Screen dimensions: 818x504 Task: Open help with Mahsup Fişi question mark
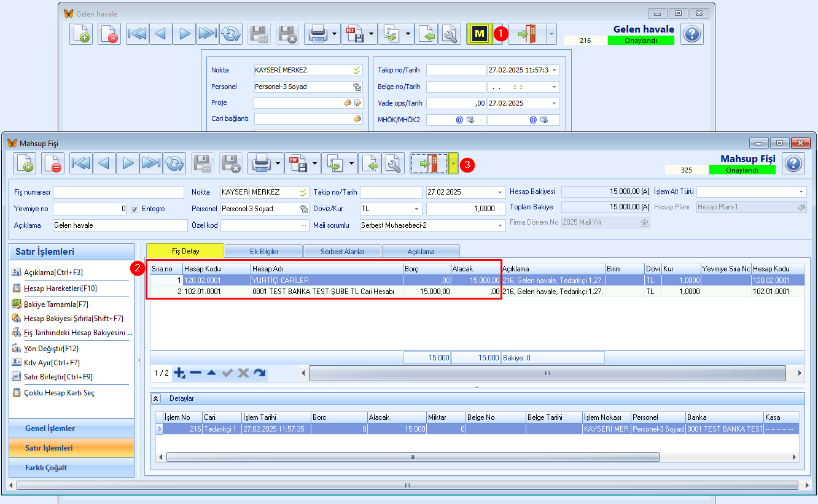[793, 163]
